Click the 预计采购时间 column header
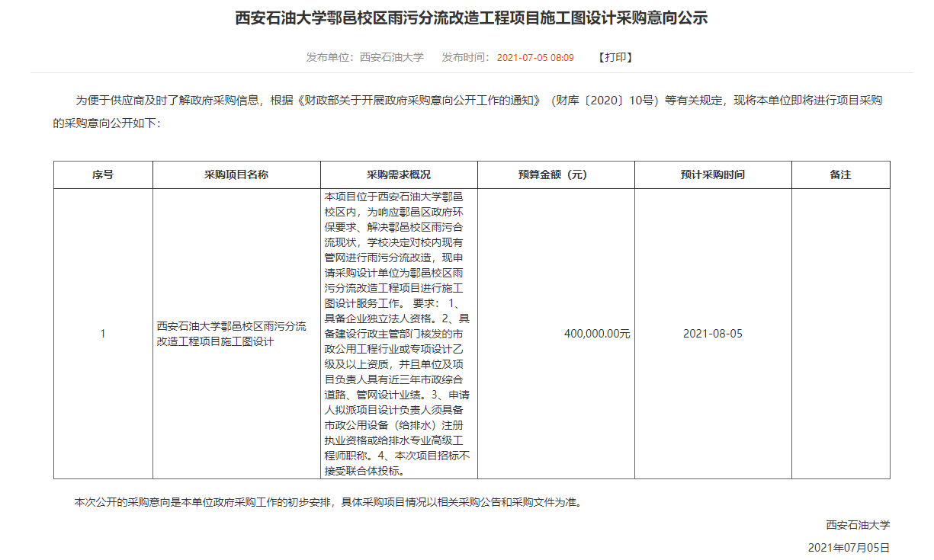 (x=713, y=174)
